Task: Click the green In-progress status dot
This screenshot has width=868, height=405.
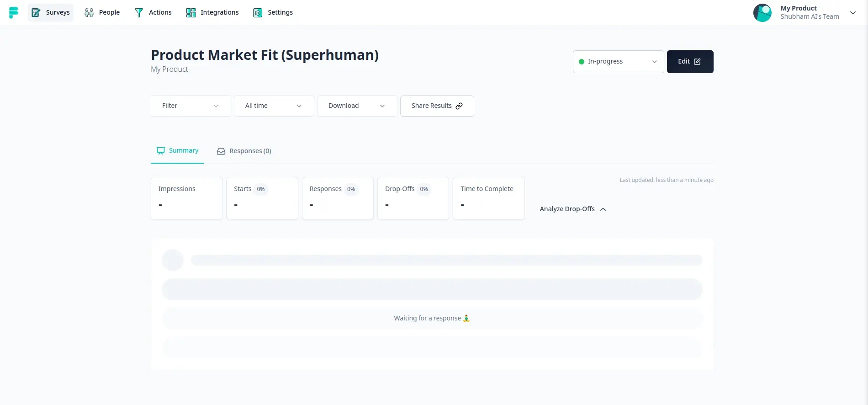Action: (582, 62)
